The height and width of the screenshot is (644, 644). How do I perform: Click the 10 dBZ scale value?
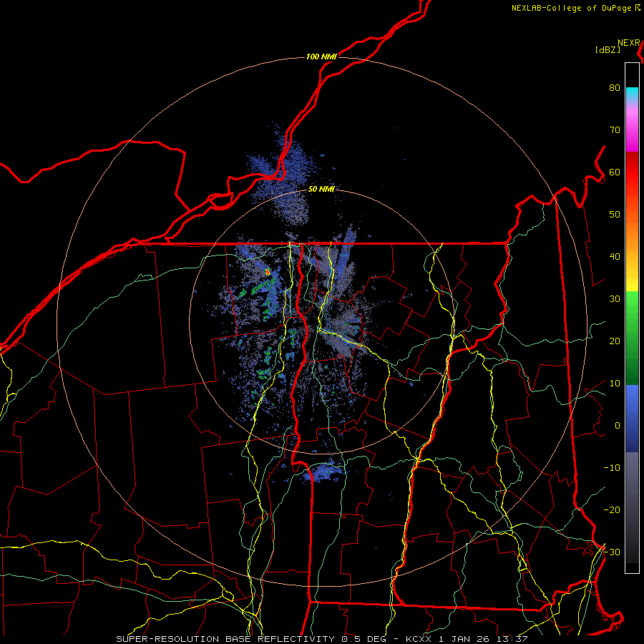click(x=615, y=384)
